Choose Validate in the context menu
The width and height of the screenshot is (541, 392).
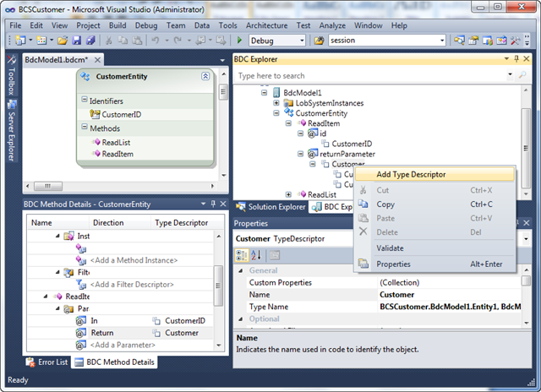click(434, 248)
